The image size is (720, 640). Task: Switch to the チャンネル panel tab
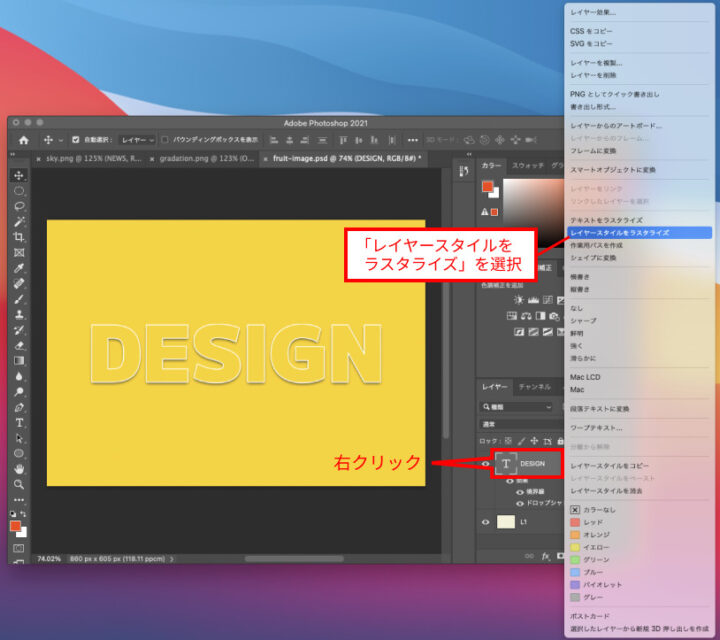(534, 387)
